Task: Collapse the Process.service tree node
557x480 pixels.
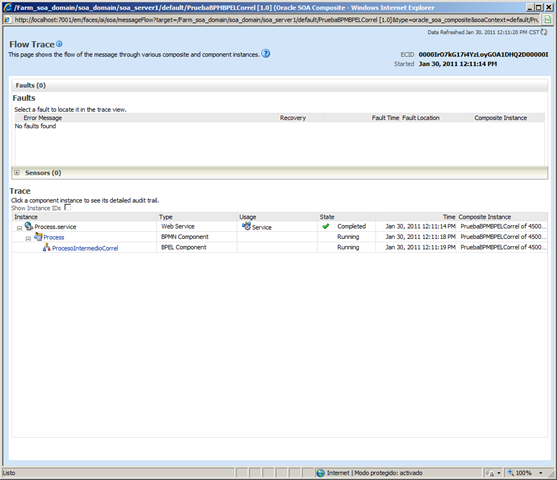Action: pos(20,228)
